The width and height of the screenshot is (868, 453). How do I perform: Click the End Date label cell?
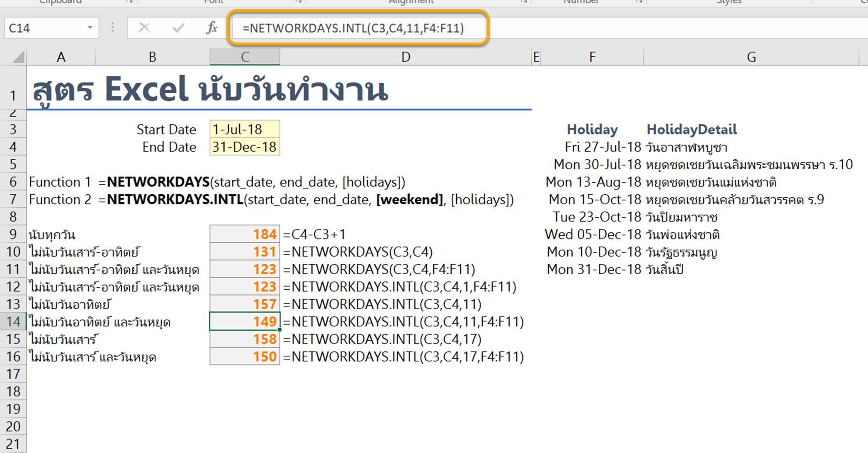[x=169, y=147]
